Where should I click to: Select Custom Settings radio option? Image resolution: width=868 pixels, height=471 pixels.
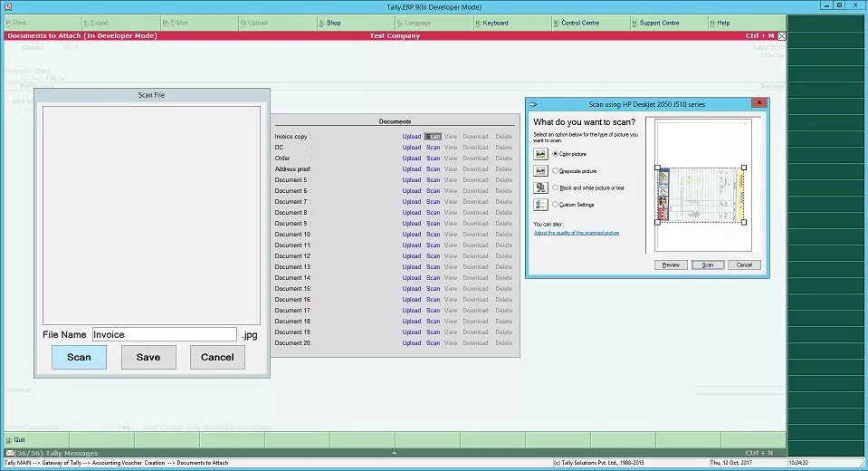pyautogui.click(x=555, y=204)
